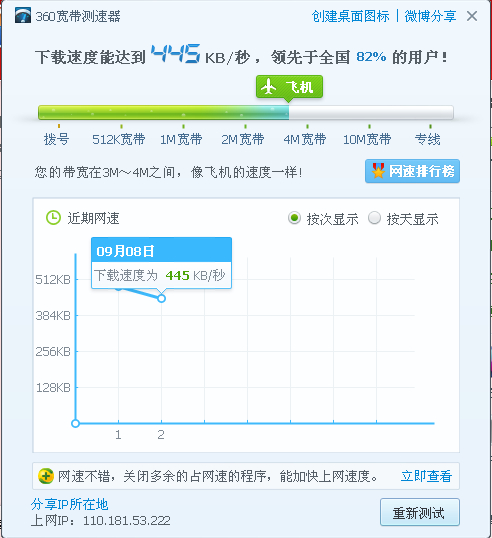Click the 360 speed tester app icon

tap(23, 16)
